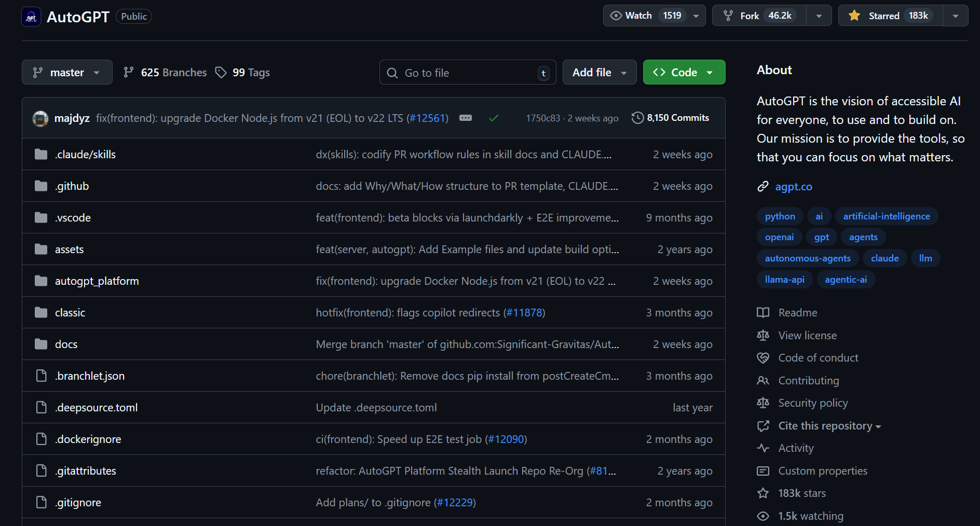Open the 8,150 Commits history
Viewport: 980px width, 526px height.
[x=670, y=118]
